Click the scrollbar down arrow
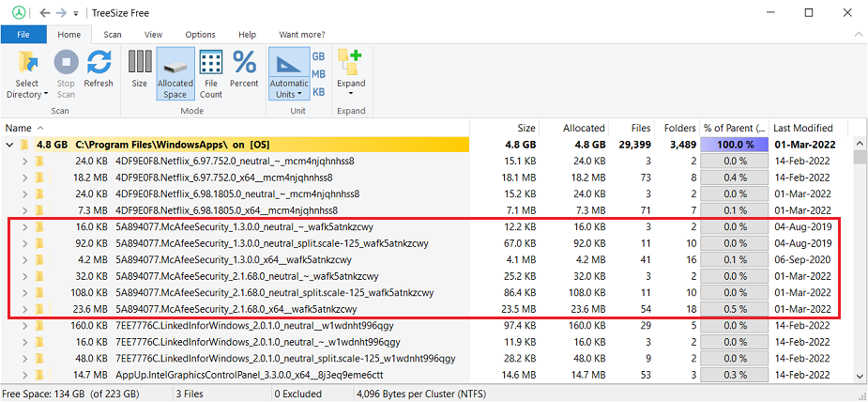 point(861,378)
